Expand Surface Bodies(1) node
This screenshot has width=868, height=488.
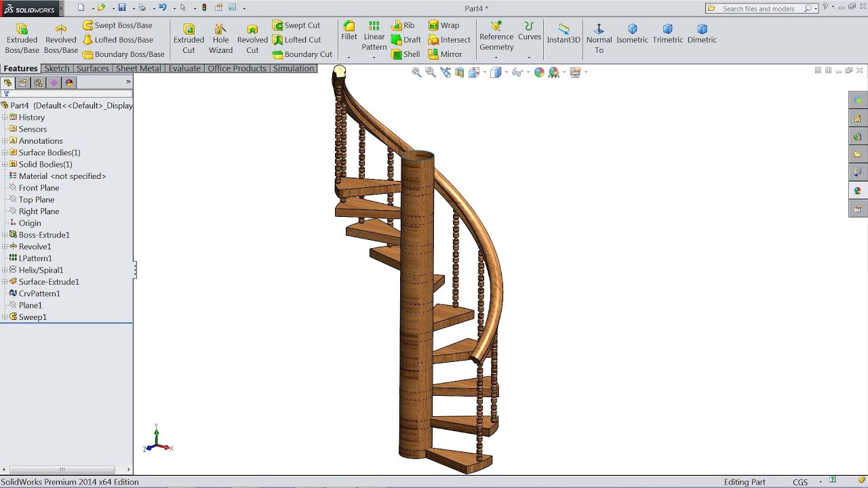coord(5,152)
